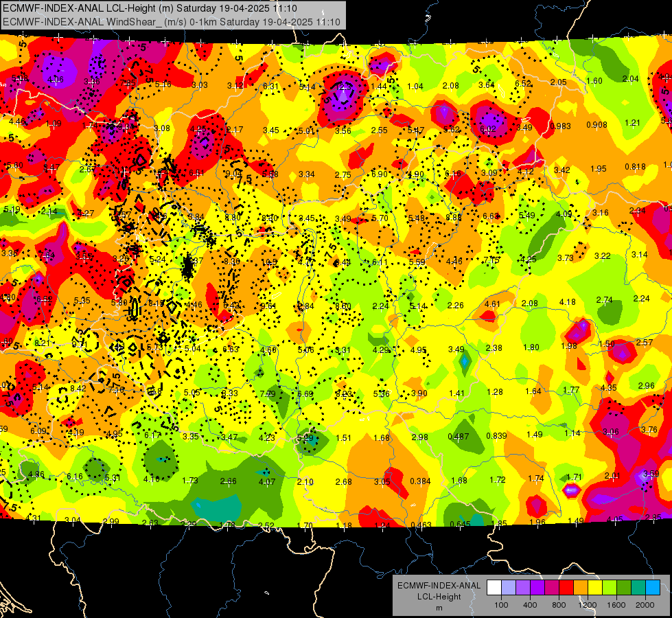Click the legend unit label m

pyautogui.click(x=439, y=608)
